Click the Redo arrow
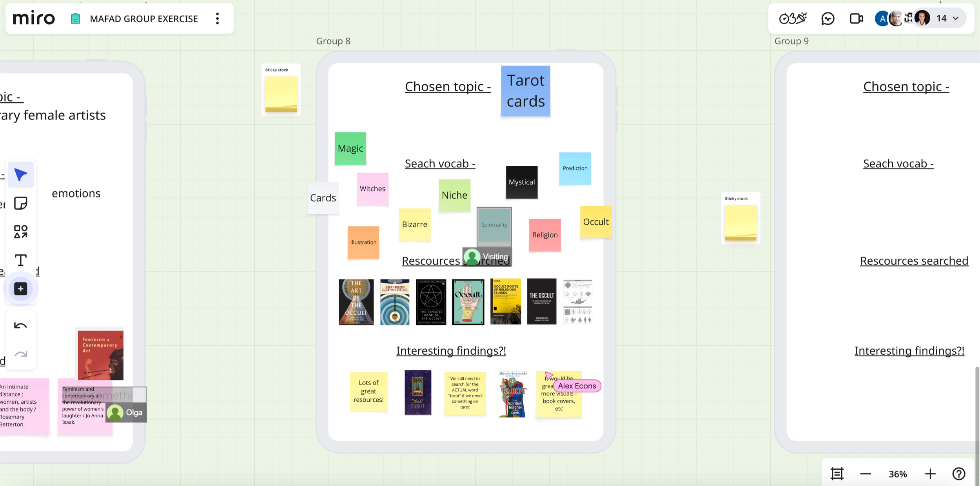 point(20,354)
